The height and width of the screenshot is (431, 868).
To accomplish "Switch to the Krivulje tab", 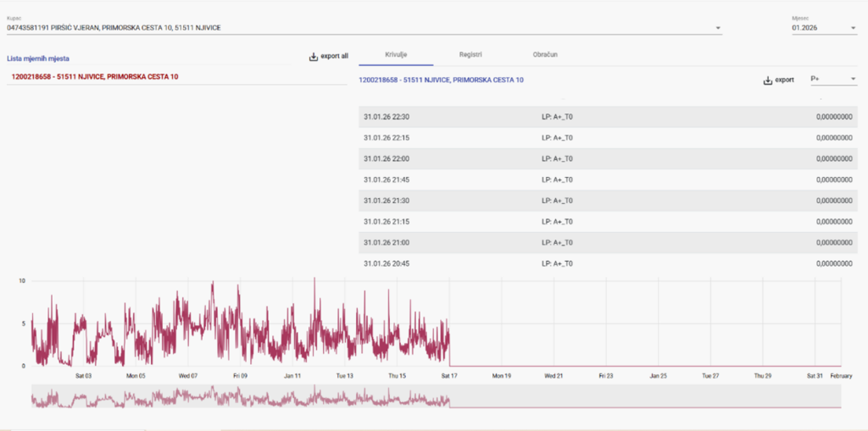I will click(397, 54).
